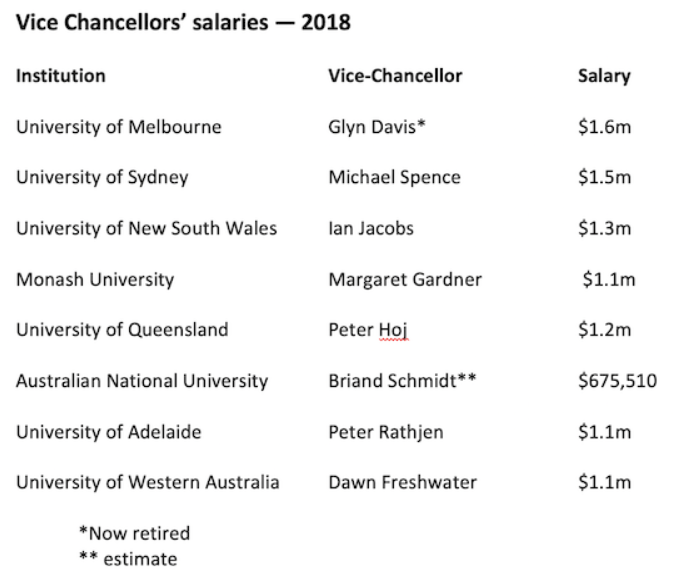700x575 pixels.
Task: Click the $1.5m salary value
Action: [605, 178]
